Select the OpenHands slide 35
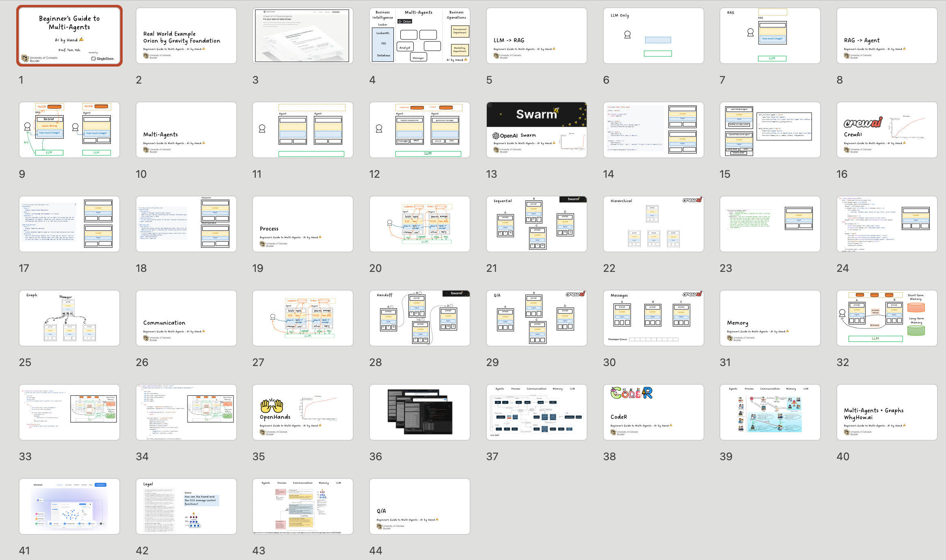The image size is (946, 560). [x=303, y=412]
